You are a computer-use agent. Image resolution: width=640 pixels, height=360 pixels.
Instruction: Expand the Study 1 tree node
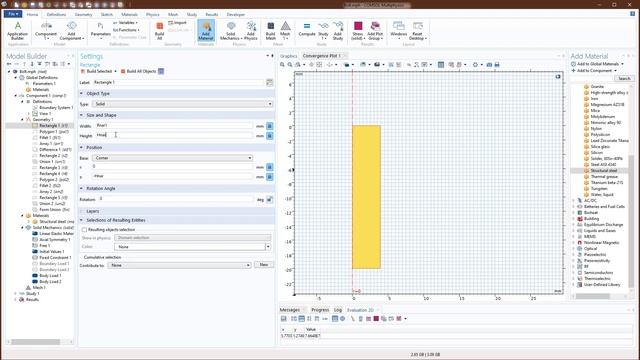coord(16,293)
